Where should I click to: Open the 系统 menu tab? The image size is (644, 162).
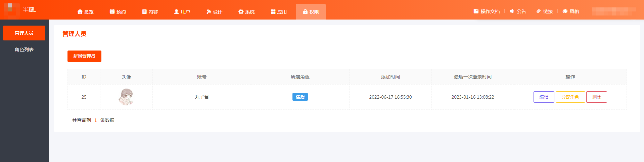tap(246, 11)
